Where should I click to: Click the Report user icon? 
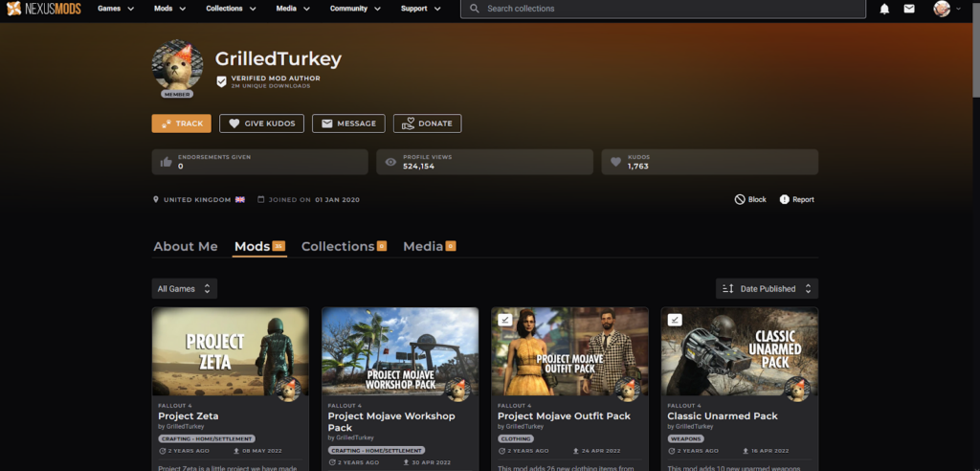(785, 199)
